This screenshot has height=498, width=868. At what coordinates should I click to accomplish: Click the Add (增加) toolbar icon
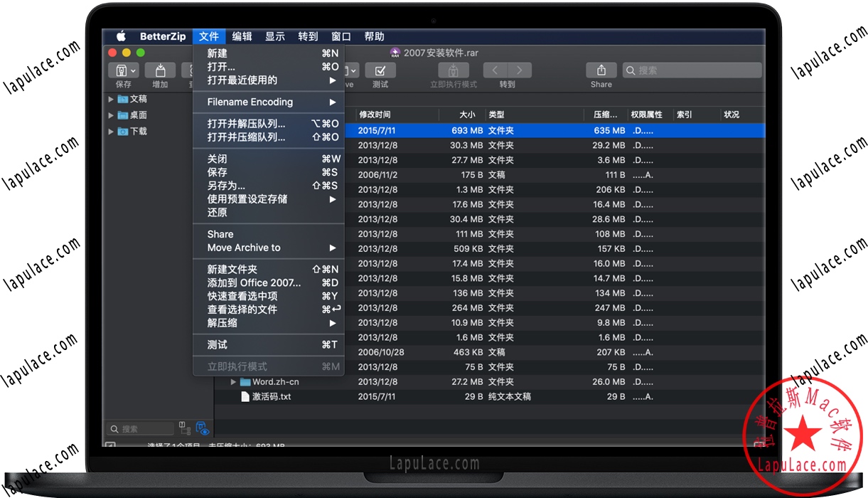[160, 70]
